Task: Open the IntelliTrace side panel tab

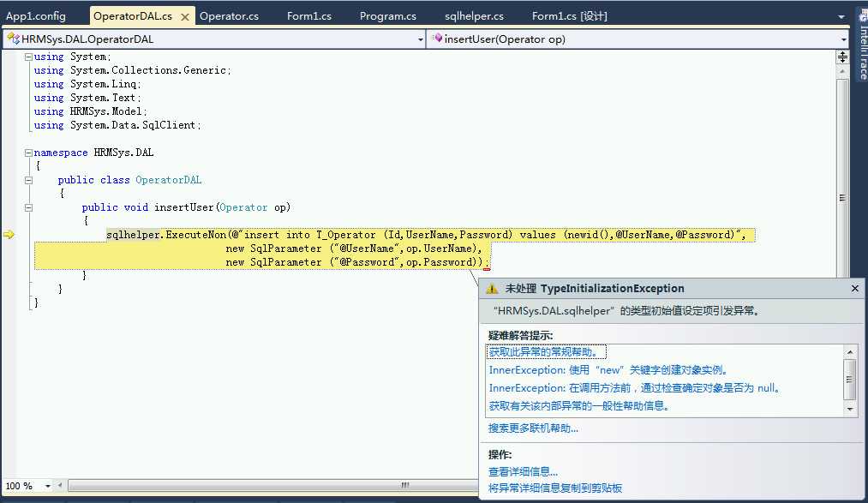Action: 862,45
